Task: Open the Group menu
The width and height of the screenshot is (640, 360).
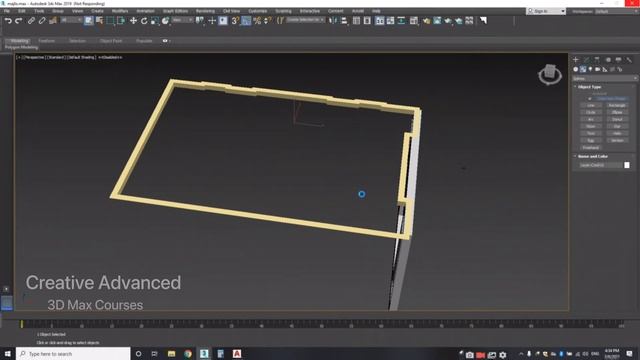Action: click(x=58, y=11)
